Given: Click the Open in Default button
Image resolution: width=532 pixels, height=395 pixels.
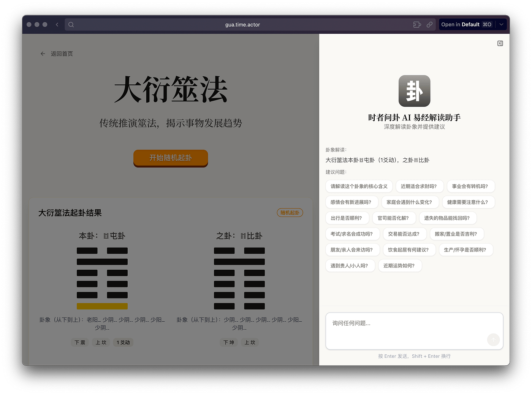Looking at the screenshot, I should tap(467, 25).
